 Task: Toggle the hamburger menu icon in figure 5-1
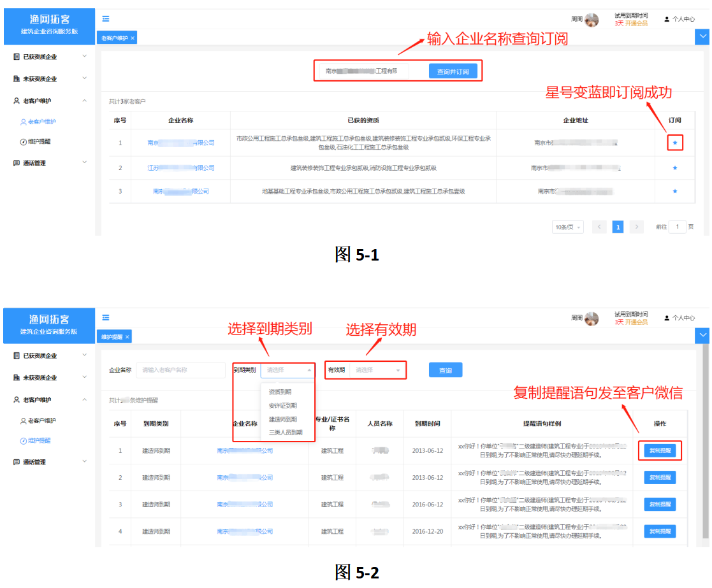(x=106, y=18)
